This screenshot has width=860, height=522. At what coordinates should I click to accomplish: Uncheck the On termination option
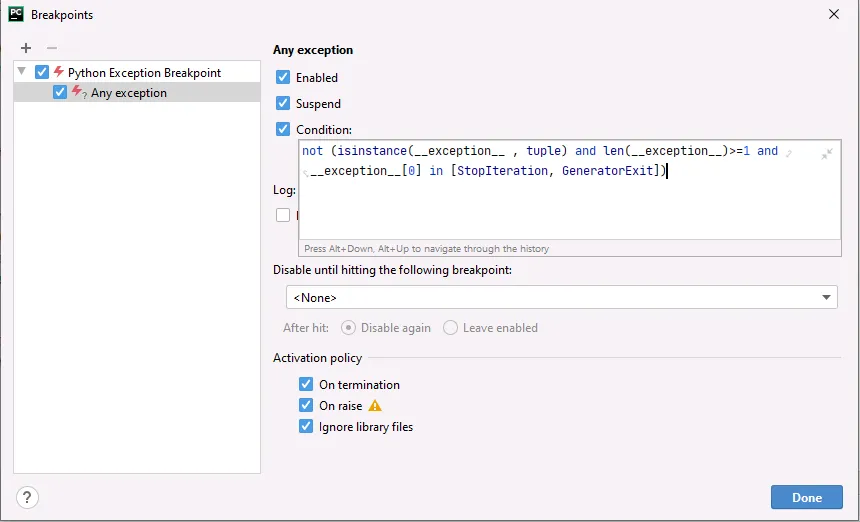coord(306,384)
